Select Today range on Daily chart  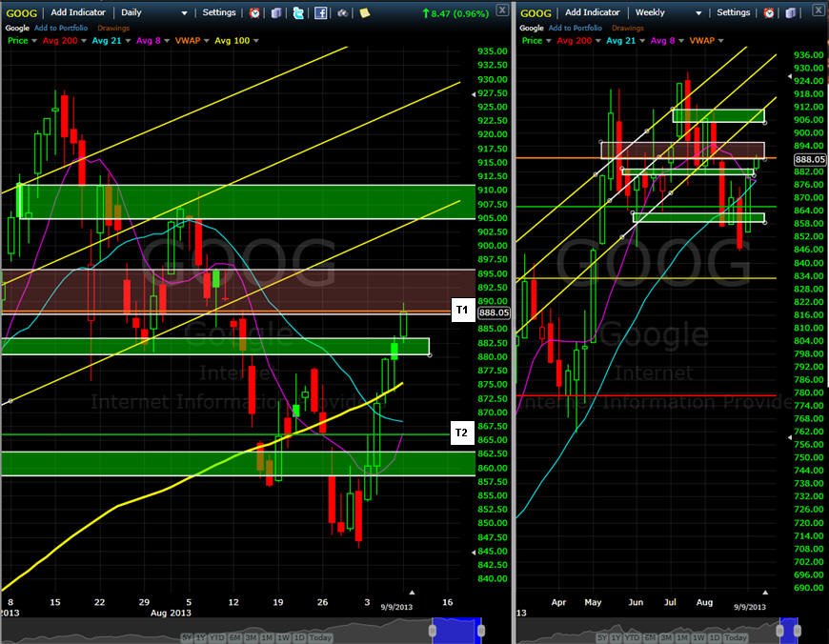[320, 637]
